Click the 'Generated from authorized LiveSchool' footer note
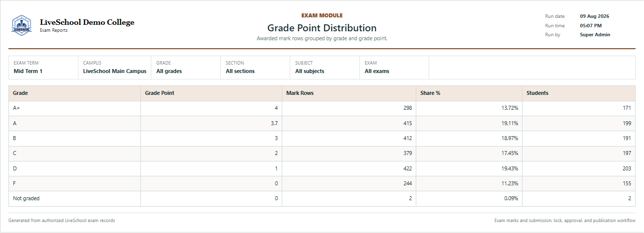Image resolution: width=644 pixels, height=233 pixels. click(62, 220)
